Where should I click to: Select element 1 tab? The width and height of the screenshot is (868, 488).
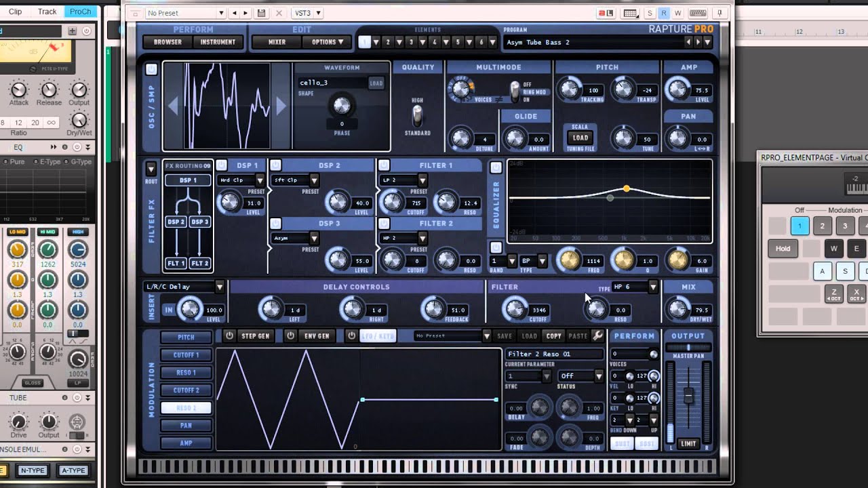tap(365, 42)
